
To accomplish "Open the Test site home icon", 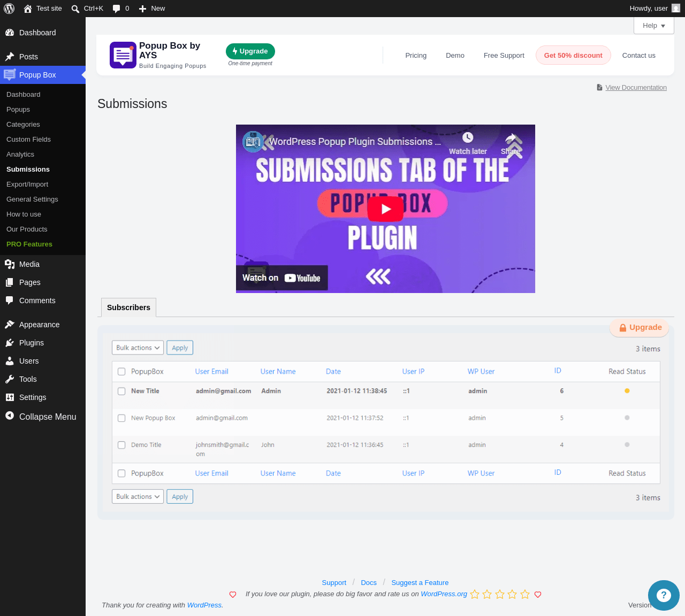I will coord(28,9).
